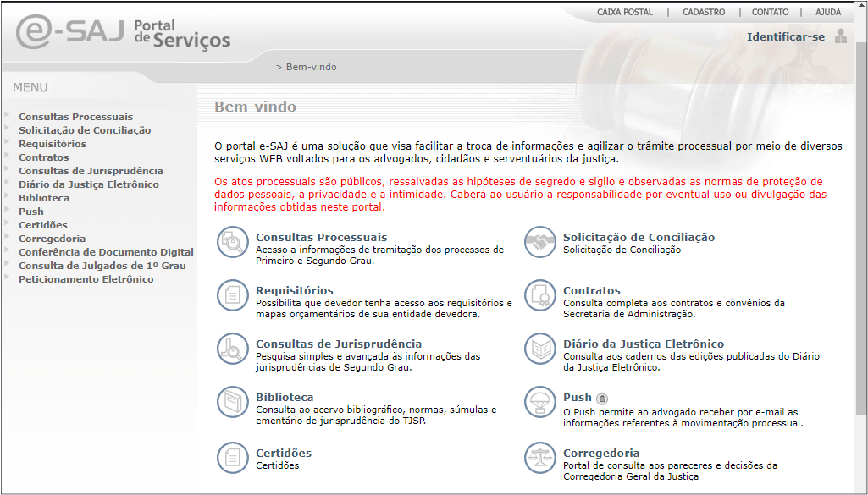Click the Requisitórios document icon
This screenshot has width=868, height=495.
233,295
